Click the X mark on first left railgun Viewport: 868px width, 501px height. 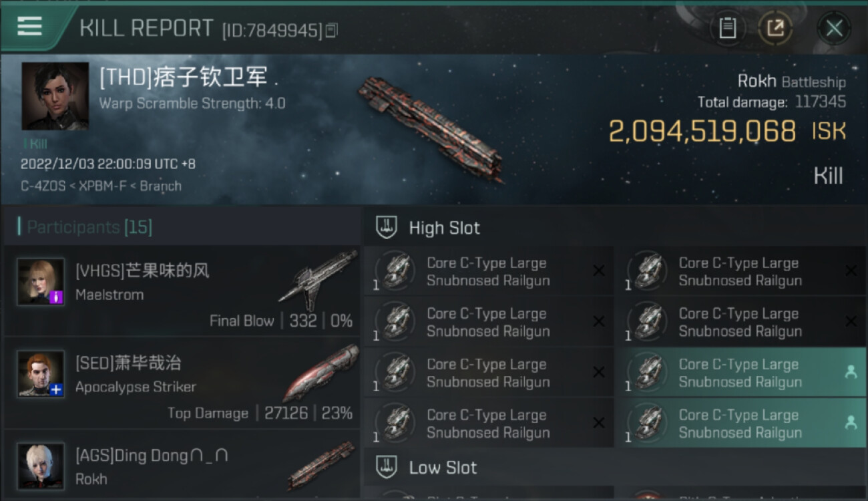[599, 271]
